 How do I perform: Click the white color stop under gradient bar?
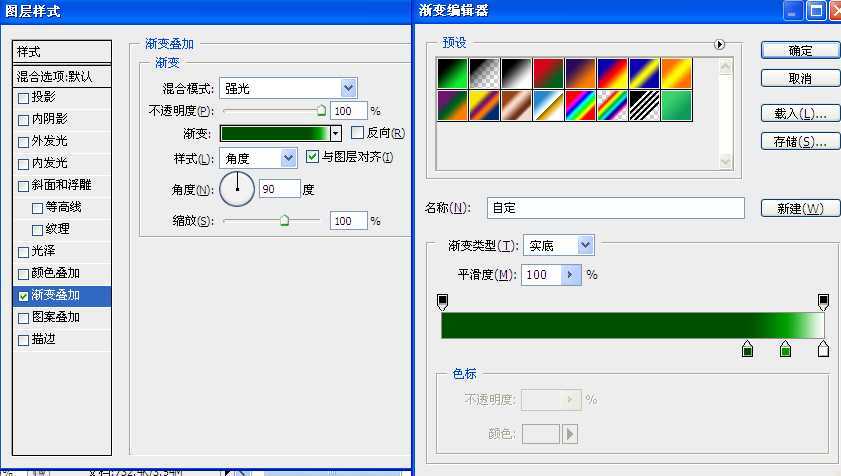coord(823,349)
